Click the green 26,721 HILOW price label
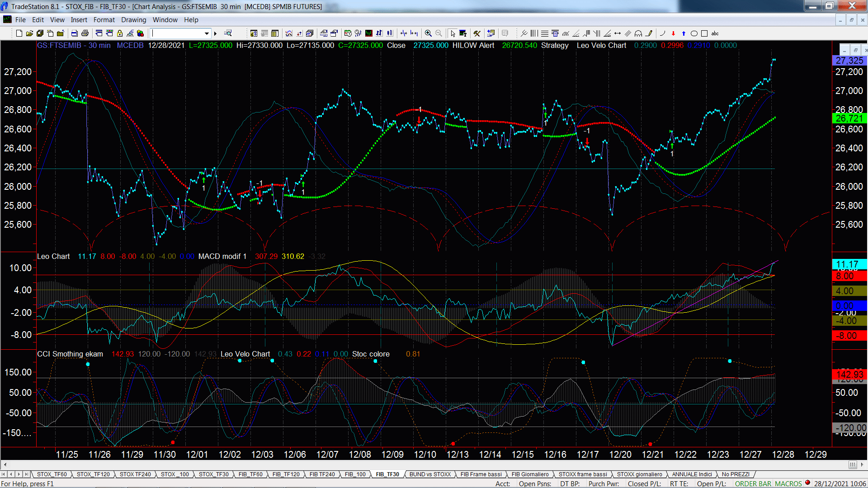Viewport: 868px width, 488px height. 849,118
